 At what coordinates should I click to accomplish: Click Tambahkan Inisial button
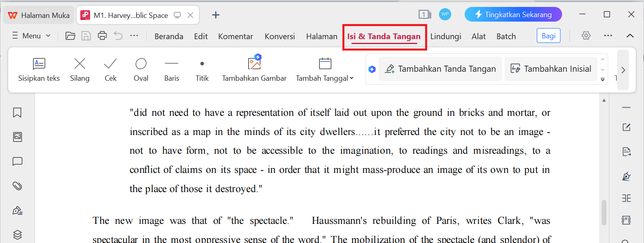tap(551, 69)
